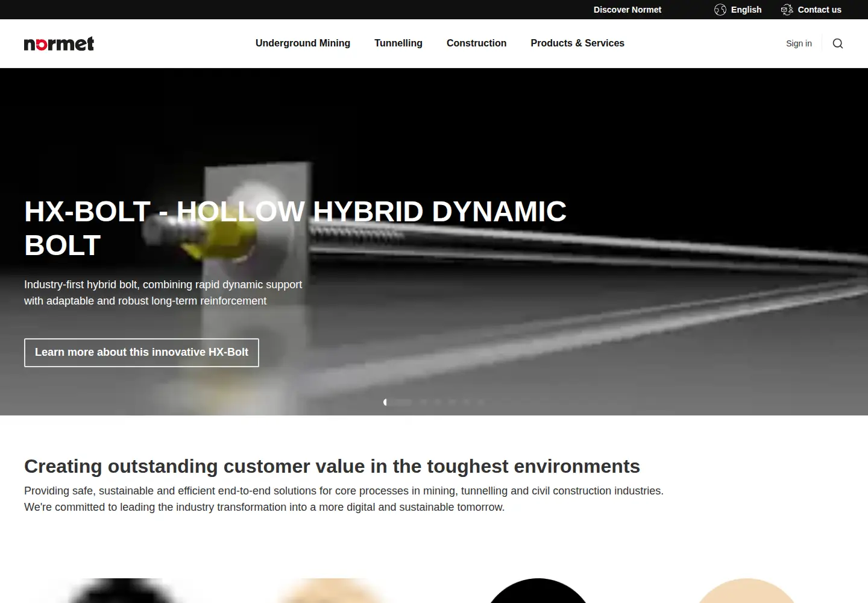Open the search magnifier icon
This screenshot has height=603, width=868.
coord(838,43)
